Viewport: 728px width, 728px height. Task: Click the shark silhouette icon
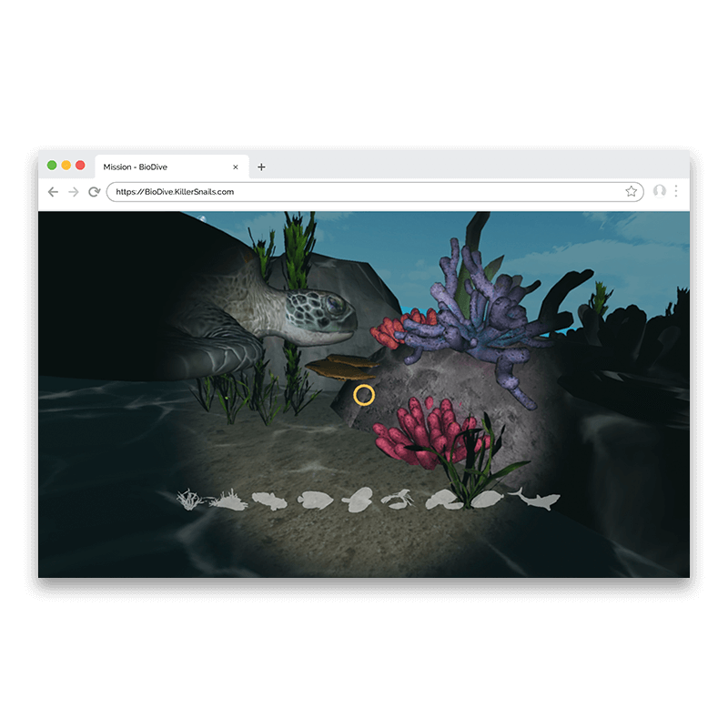(x=536, y=498)
